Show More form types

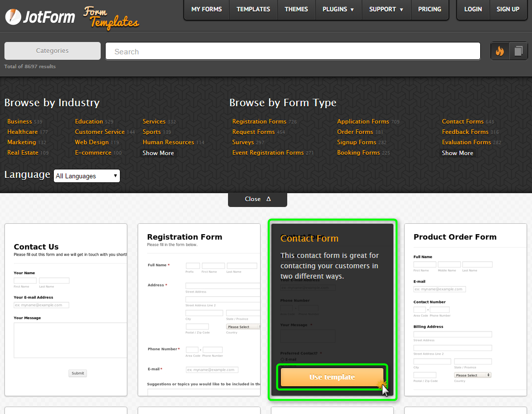[x=457, y=153]
